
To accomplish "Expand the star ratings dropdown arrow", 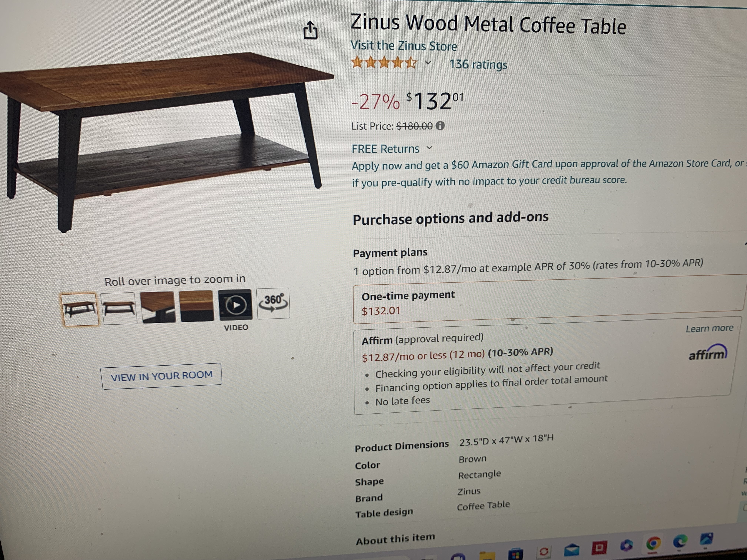I will 428,63.
